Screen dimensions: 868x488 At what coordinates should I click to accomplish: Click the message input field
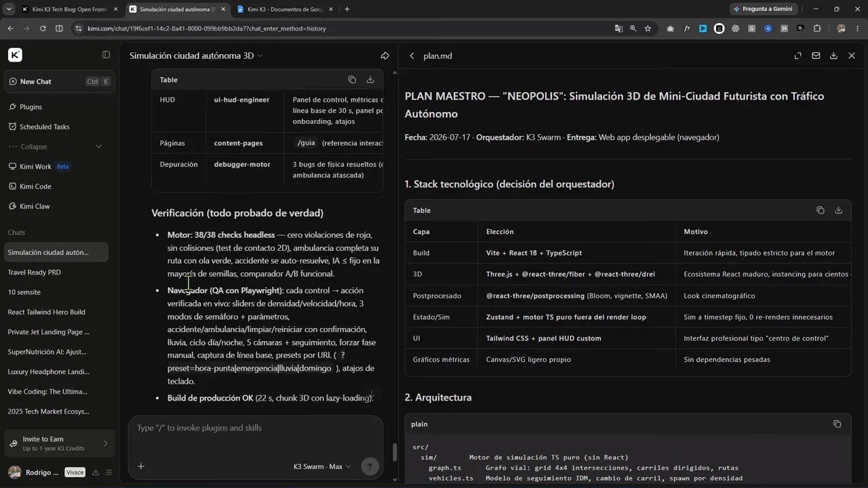[x=255, y=428]
